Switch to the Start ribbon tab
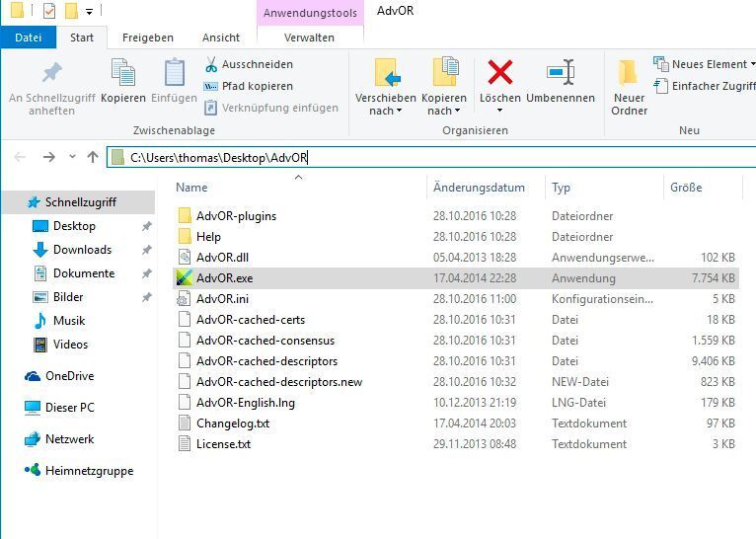Screen dimensions: 756x539 pos(82,38)
